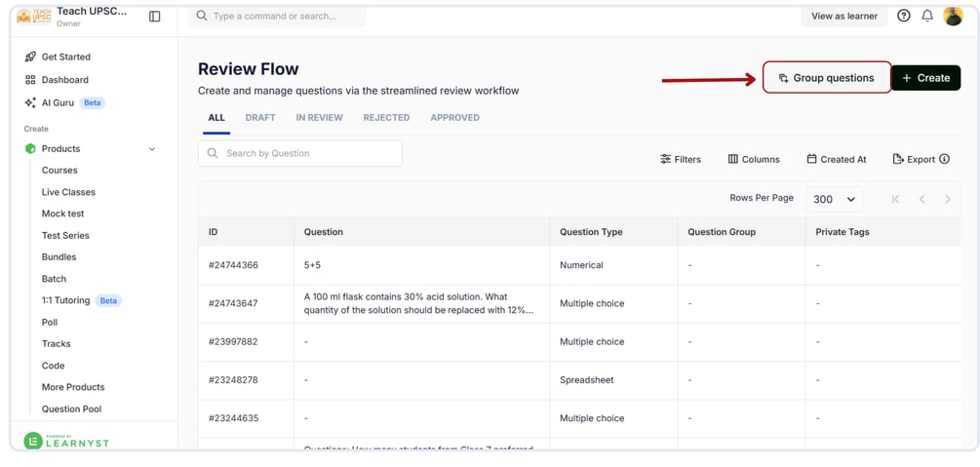
Task: Open Code in sidebar
Action: [53, 366]
